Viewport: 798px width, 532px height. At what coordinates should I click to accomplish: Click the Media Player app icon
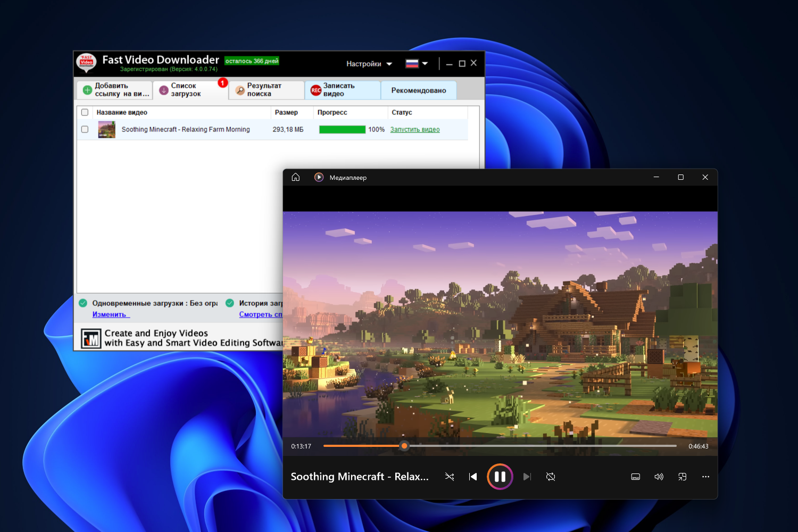point(319,177)
